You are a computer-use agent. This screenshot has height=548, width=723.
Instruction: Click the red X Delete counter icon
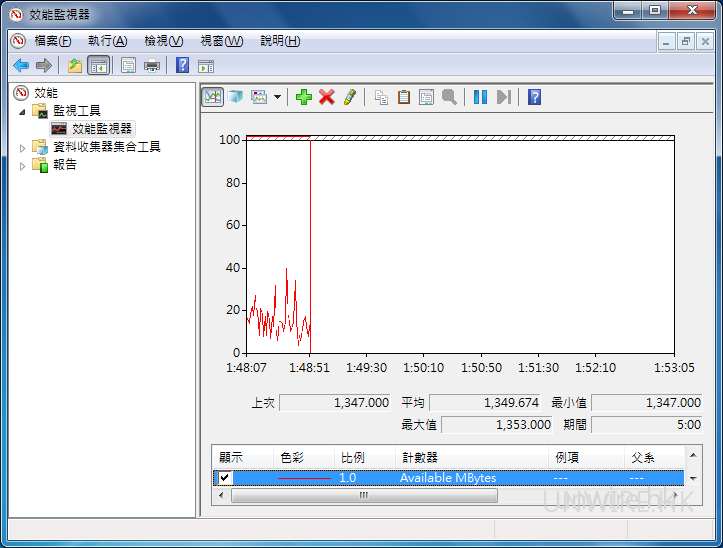point(327,97)
